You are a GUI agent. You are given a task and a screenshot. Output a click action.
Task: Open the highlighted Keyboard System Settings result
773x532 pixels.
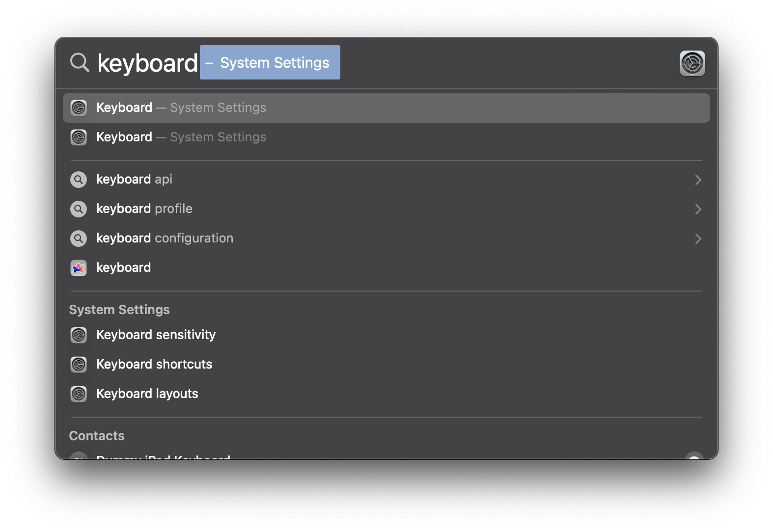(x=386, y=108)
